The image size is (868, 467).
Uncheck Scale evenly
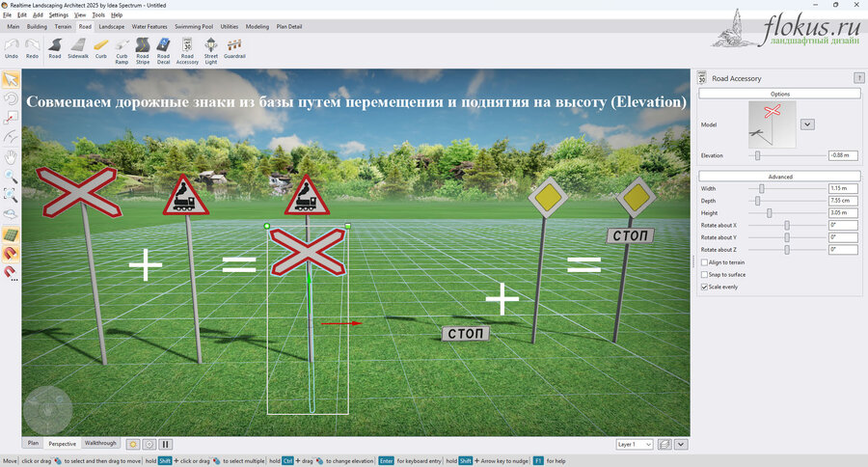[x=704, y=287]
